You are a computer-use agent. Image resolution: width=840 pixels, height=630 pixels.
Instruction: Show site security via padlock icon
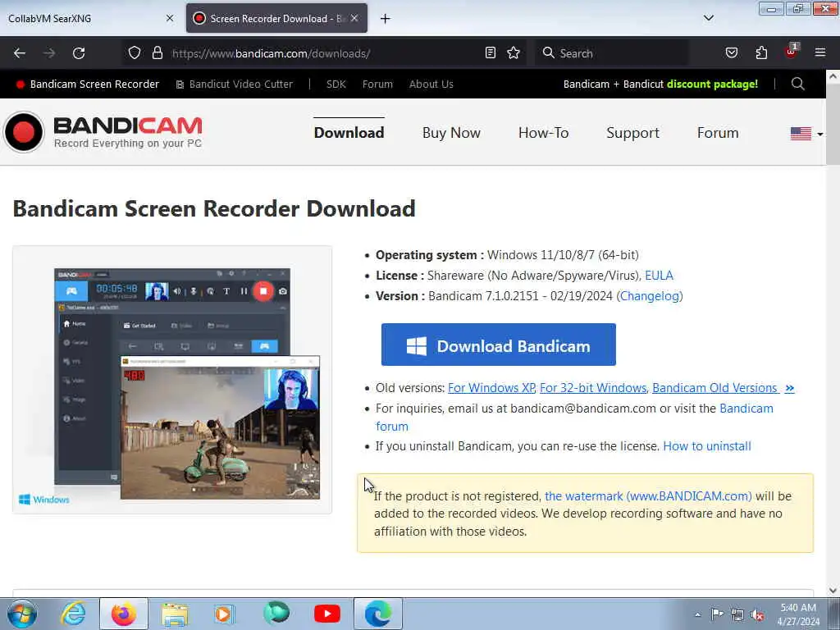(157, 53)
